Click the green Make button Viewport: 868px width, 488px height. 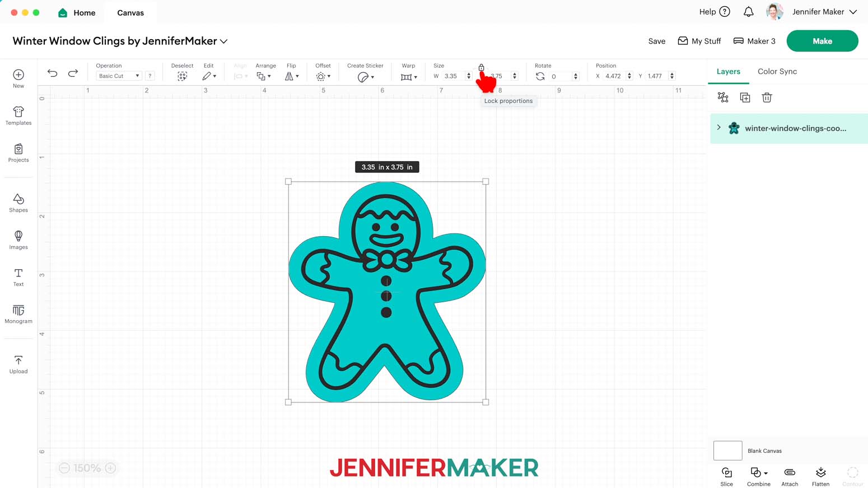point(822,41)
